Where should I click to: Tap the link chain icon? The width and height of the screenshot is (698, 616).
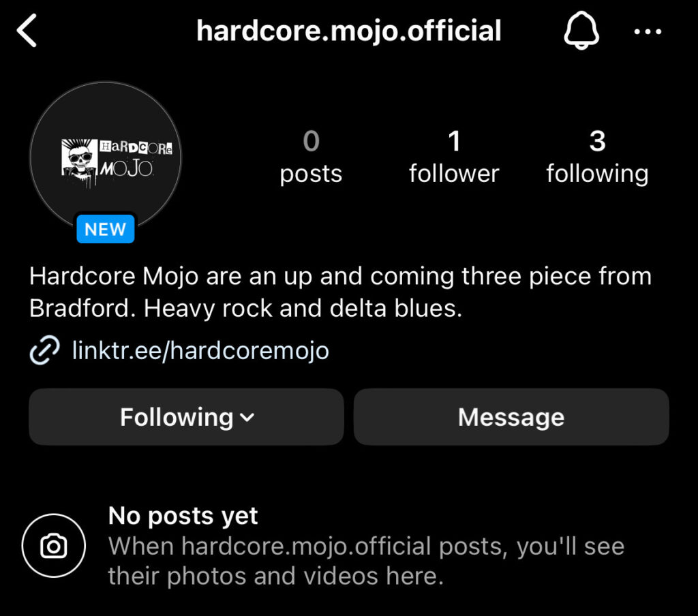click(44, 350)
